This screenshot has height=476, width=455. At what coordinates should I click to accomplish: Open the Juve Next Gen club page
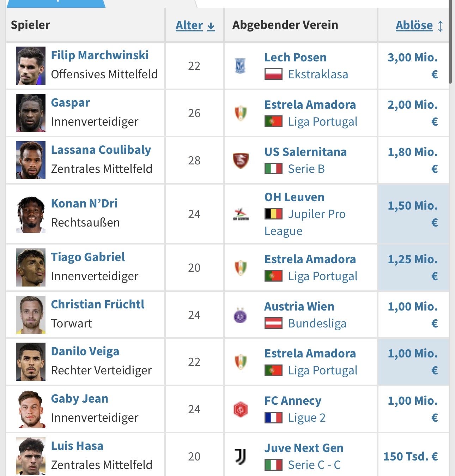tap(304, 448)
